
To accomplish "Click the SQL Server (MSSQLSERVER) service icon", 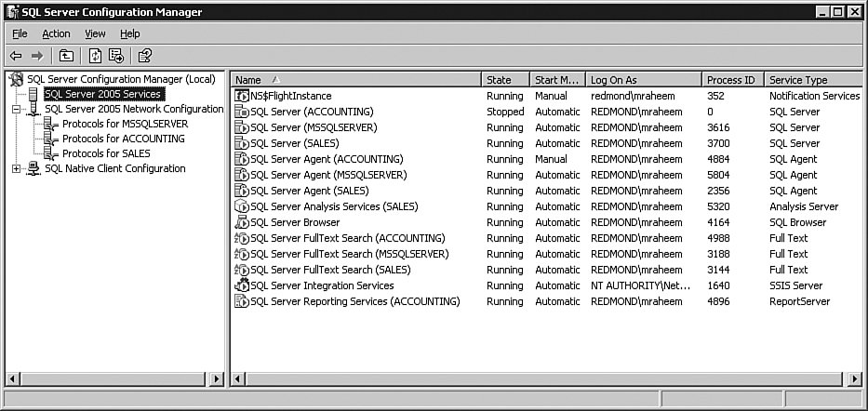I will (242, 127).
